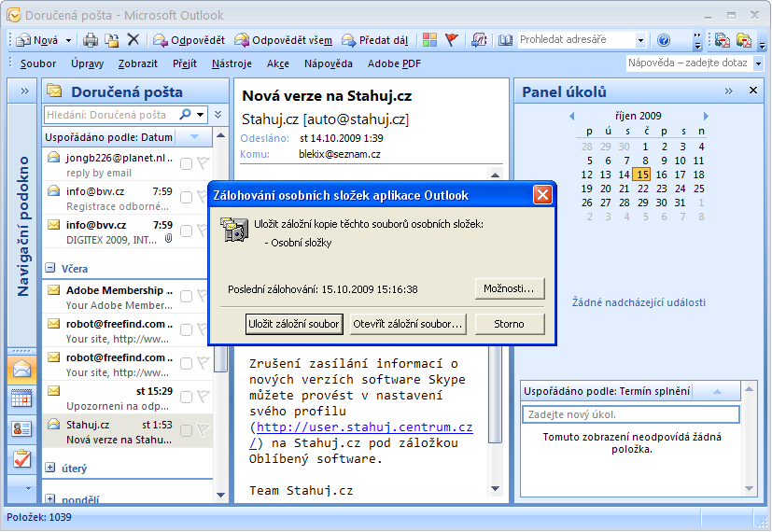Screen dimensions: 772x532
Task: Open the Nástroje menu
Action: tap(232, 63)
